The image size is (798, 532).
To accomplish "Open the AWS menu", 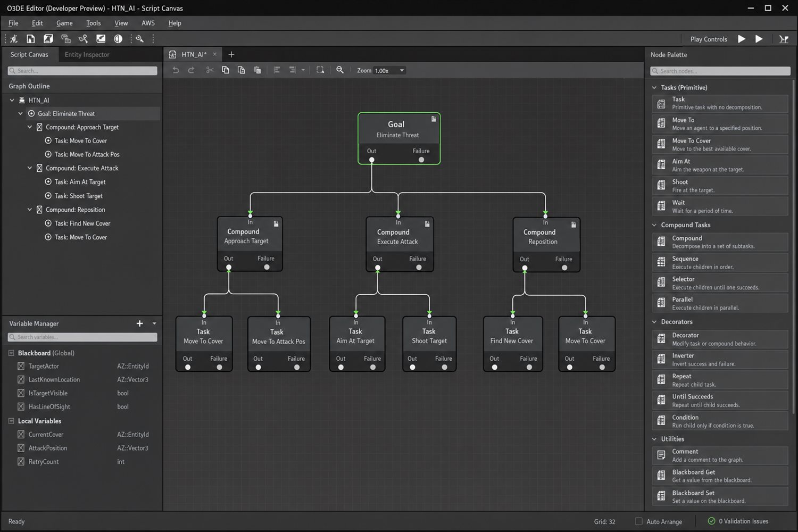I will (148, 23).
